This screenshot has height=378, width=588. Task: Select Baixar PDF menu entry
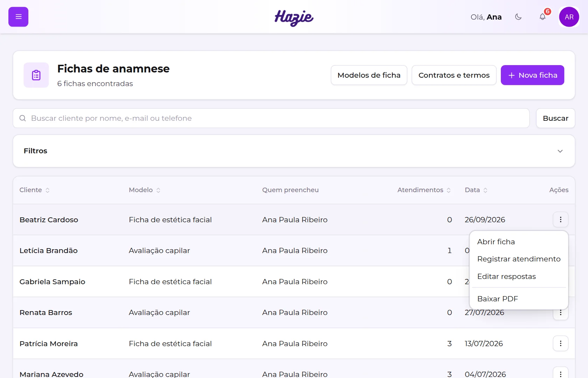pos(519,299)
